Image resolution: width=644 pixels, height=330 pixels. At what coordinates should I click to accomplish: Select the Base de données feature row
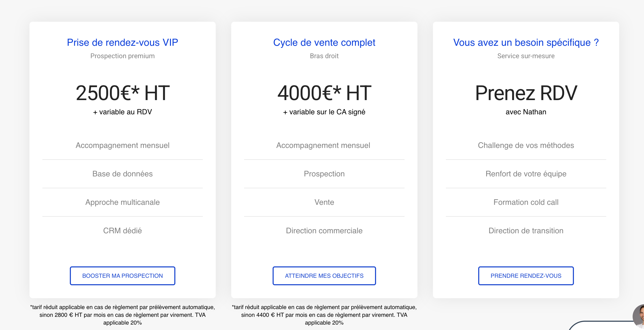[123, 174]
